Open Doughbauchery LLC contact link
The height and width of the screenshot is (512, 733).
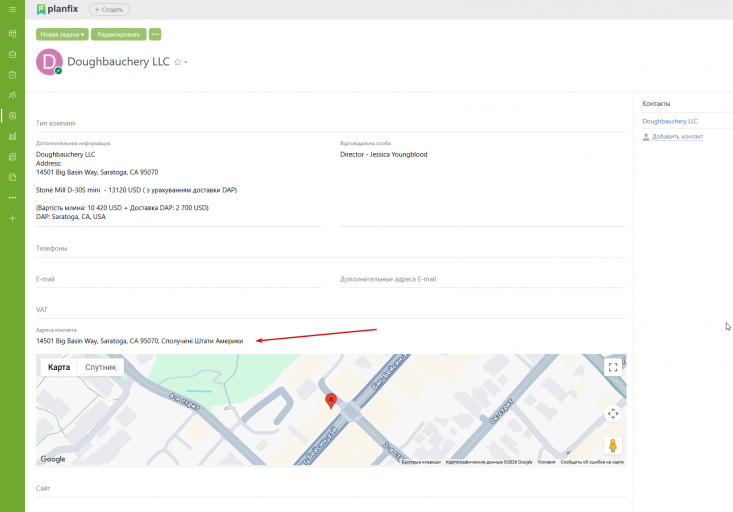tap(670, 121)
